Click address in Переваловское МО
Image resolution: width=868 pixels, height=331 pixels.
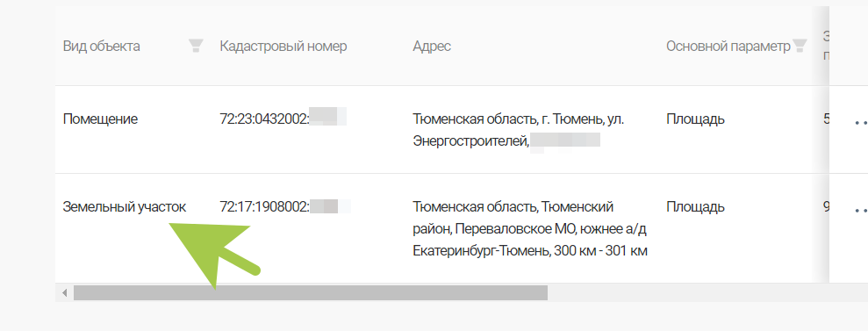(x=530, y=229)
